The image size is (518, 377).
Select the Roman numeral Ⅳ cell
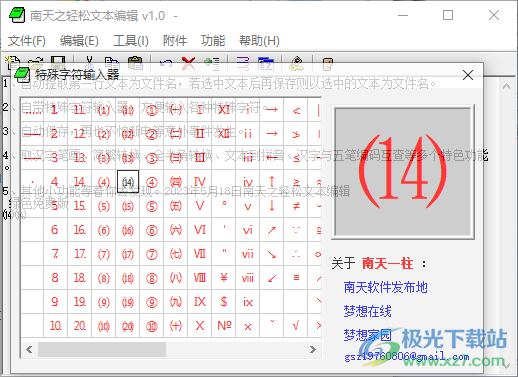[x=200, y=182]
